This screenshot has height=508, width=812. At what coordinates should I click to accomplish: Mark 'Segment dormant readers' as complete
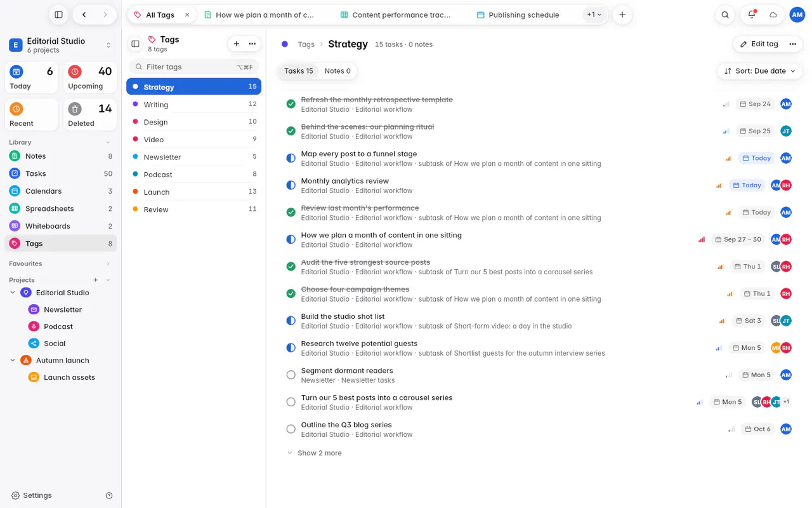(x=291, y=375)
